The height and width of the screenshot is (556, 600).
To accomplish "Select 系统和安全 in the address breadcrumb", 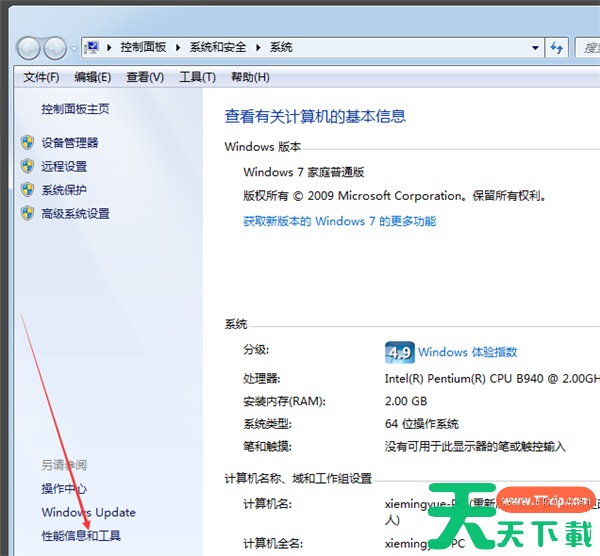I will (x=218, y=47).
